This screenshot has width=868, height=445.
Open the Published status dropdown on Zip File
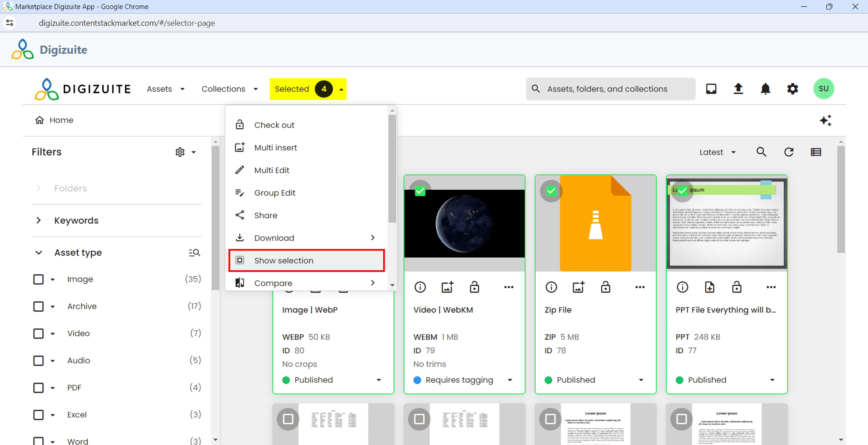click(641, 380)
